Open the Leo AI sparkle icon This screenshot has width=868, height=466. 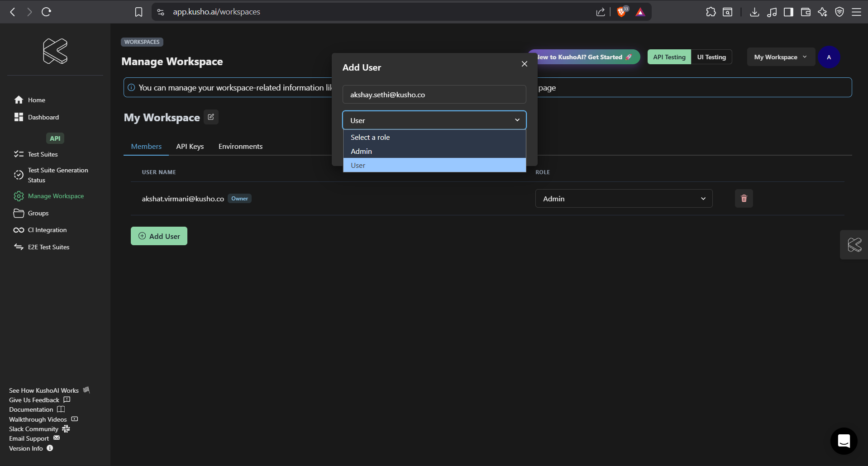pyautogui.click(x=822, y=12)
